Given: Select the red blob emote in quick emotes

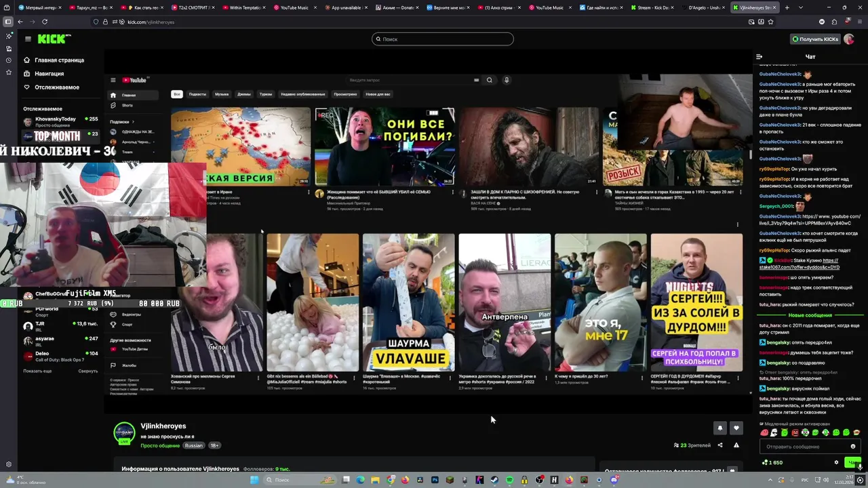Looking at the screenshot, I should tap(764, 432).
